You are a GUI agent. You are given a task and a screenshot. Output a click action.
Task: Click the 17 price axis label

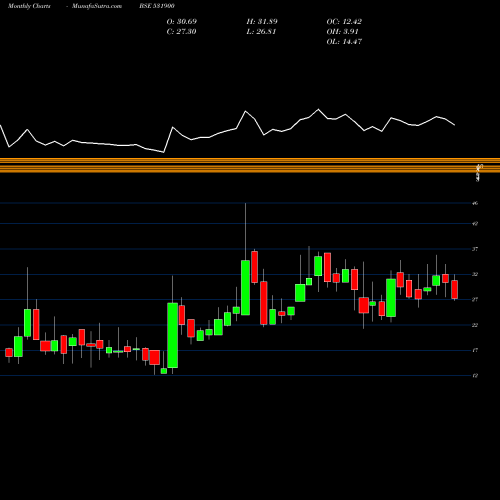pos(475,350)
